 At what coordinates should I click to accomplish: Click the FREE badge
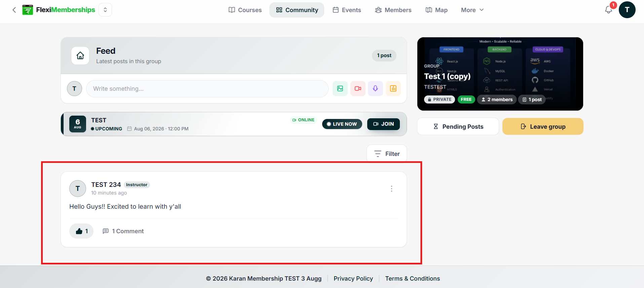click(x=466, y=99)
